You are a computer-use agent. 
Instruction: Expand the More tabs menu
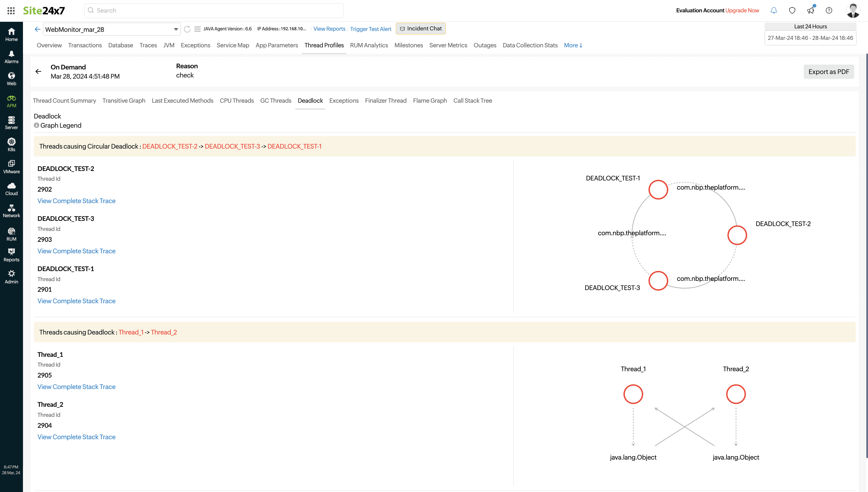coord(573,45)
